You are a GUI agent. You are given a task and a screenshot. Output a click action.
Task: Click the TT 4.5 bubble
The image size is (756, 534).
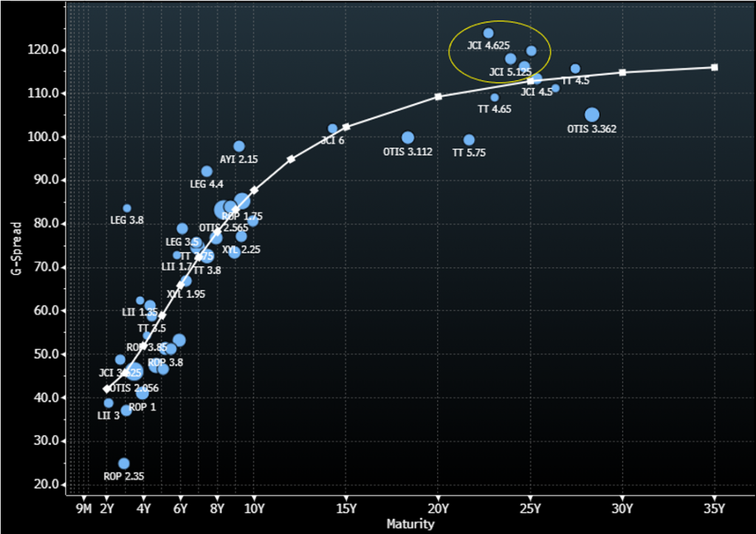tap(575, 69)
